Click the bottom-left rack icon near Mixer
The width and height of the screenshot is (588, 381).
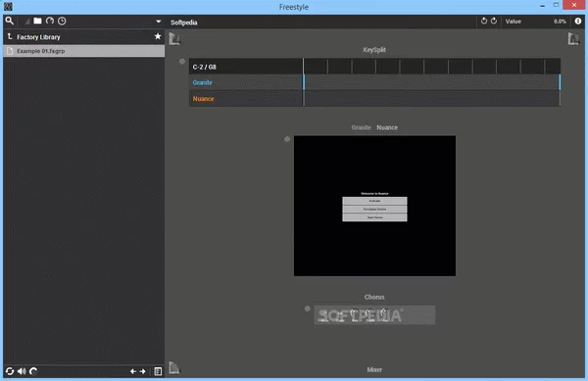(x=174, y=367)
